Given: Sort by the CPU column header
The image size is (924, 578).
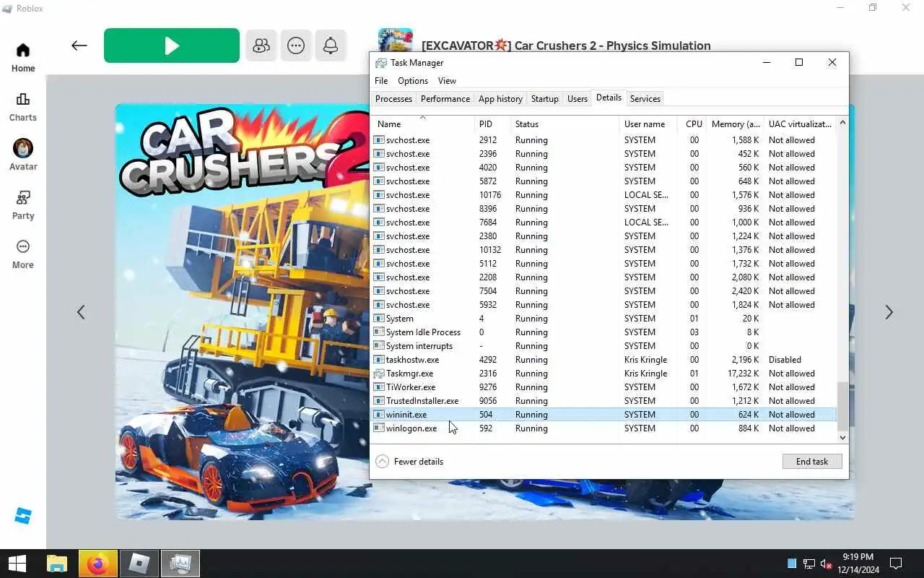Looking at the screenshot, I should (x=692, y=124).
